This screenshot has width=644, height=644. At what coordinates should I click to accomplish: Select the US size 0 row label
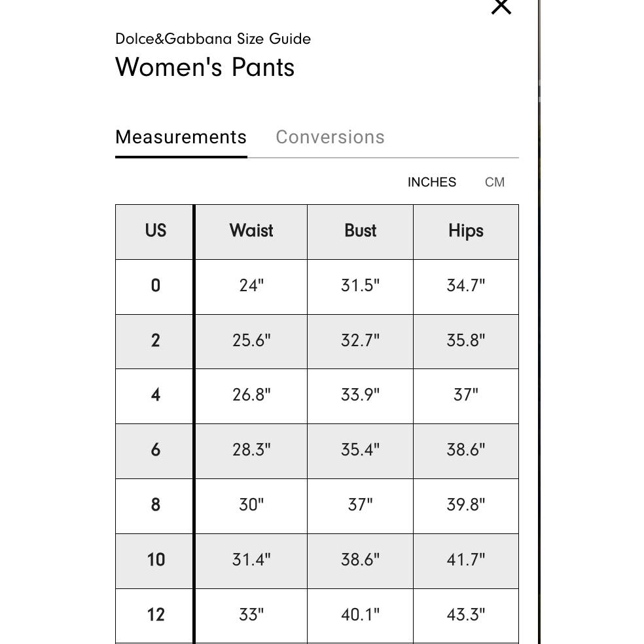coord(155,286)
